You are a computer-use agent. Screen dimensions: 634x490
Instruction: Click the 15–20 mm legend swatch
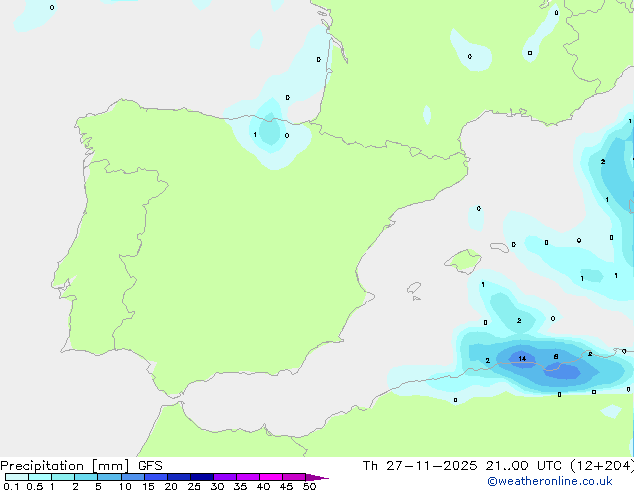click(156, 477)
